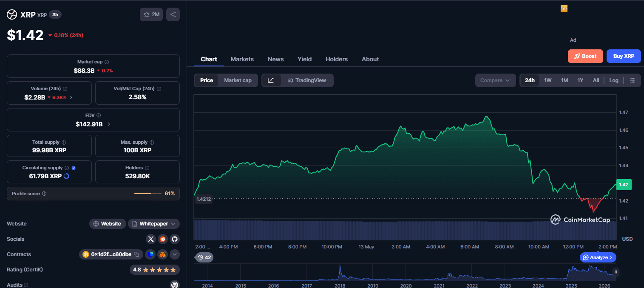The height and width of the screenshot is (288, 644).
Task: Click the Audits info icon
Action: 26,285
